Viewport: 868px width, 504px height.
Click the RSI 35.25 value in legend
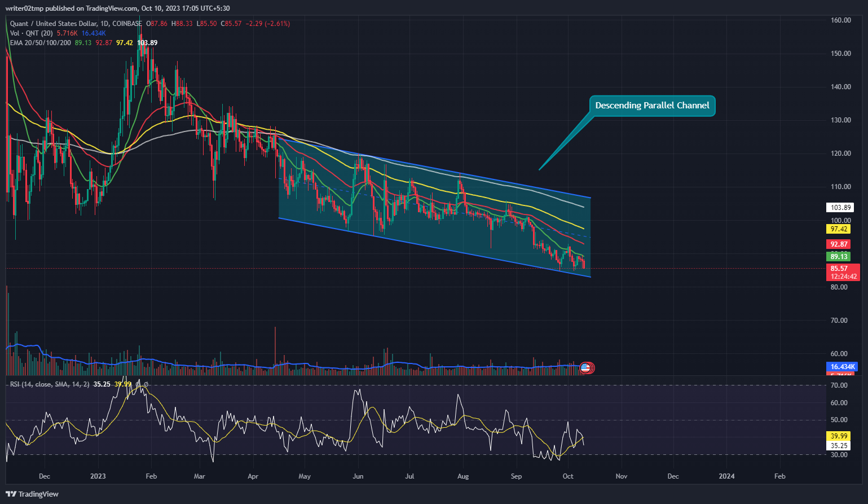coord(102,384)
